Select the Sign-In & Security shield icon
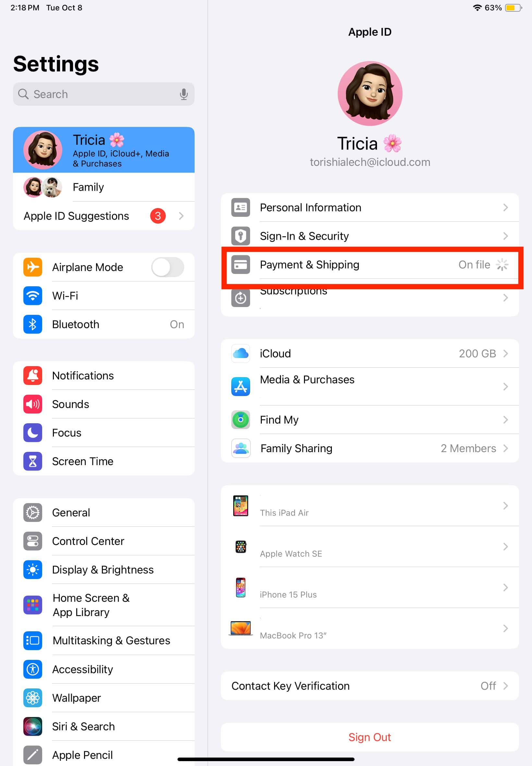This screenshot has height=766, width=532. click(x=241, y=236)
